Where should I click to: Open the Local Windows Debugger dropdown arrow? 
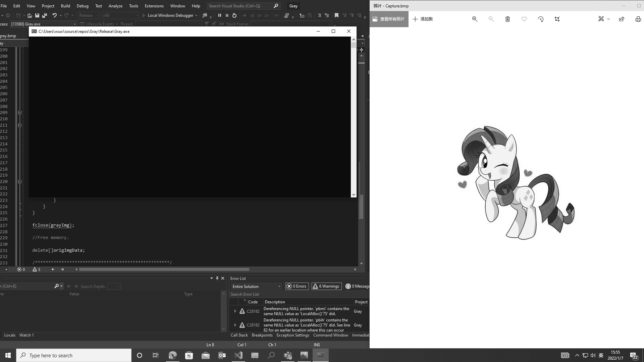(196, 15)
